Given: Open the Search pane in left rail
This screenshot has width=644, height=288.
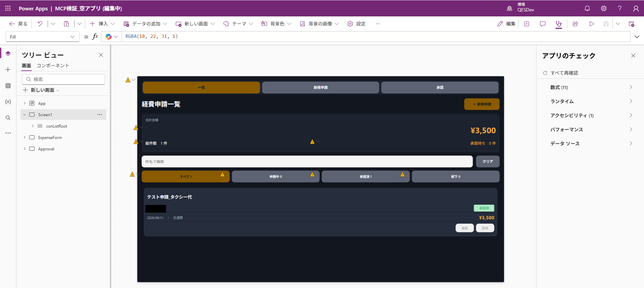Looking at the screenshot, I should [x=8, y=118].
